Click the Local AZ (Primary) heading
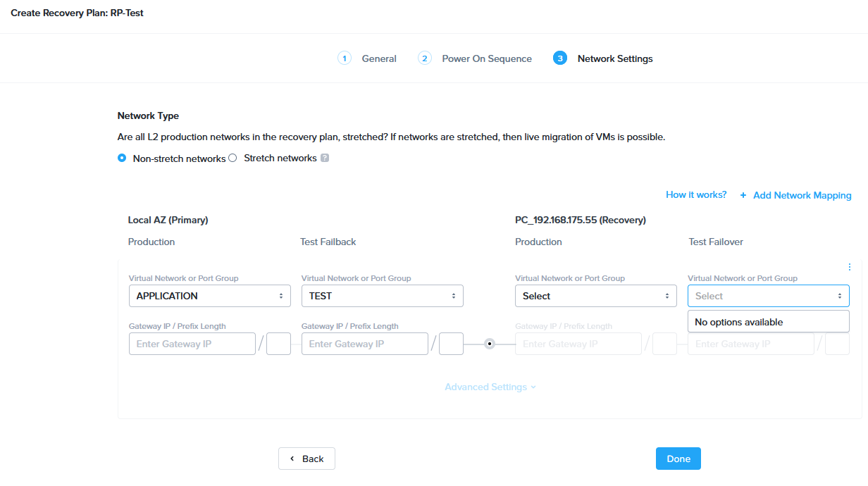868x486 pixels. pyautogui.click(x=168, y=220)
